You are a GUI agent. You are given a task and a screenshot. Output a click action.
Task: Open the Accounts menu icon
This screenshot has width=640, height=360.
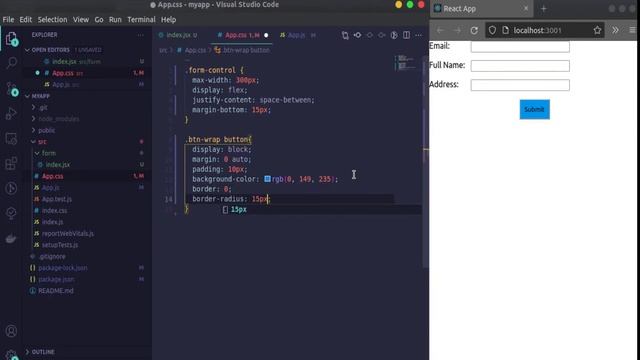point(11,331)
